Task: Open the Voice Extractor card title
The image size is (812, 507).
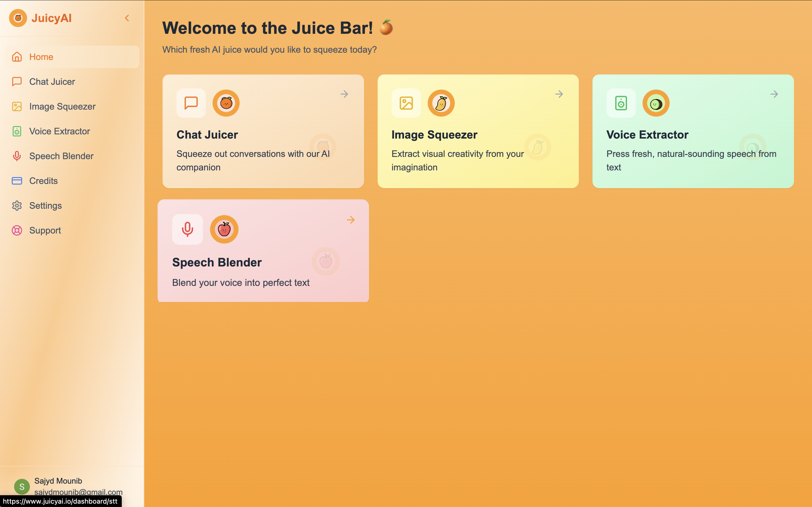Action: pos(647,135)
